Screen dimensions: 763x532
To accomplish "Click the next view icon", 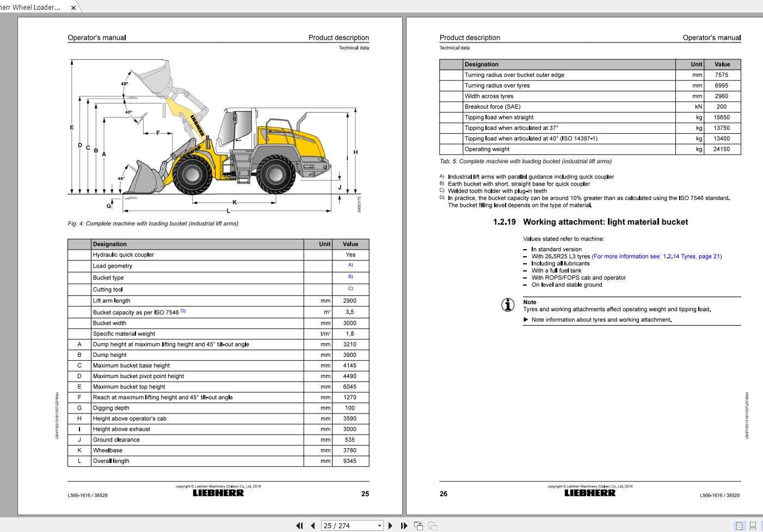I will point(432,525).
